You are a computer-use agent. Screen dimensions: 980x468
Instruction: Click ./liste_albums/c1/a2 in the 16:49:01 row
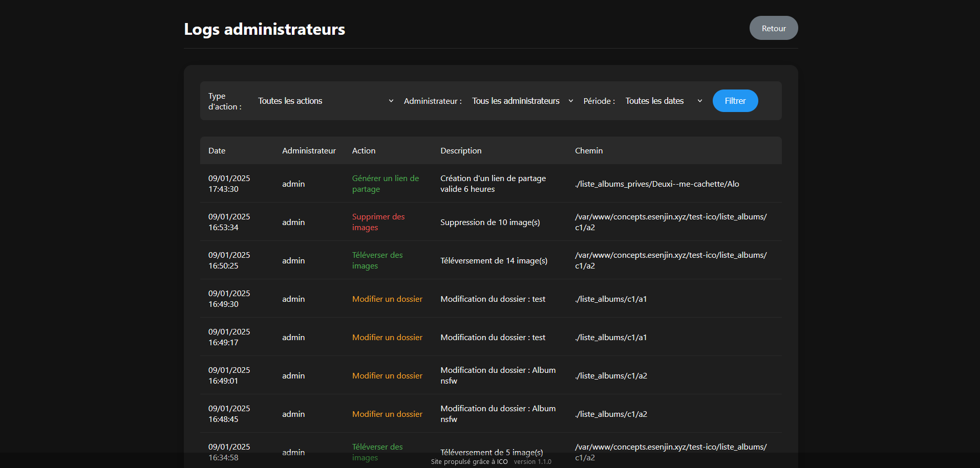(611, 375)
